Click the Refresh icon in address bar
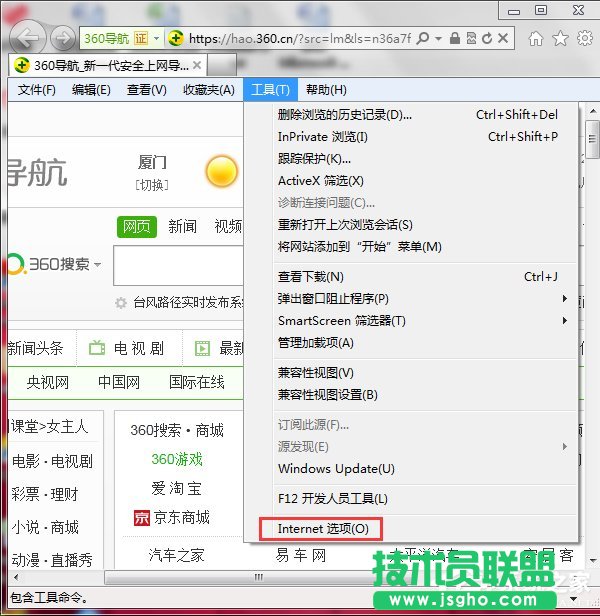 (x=487, y=38)
